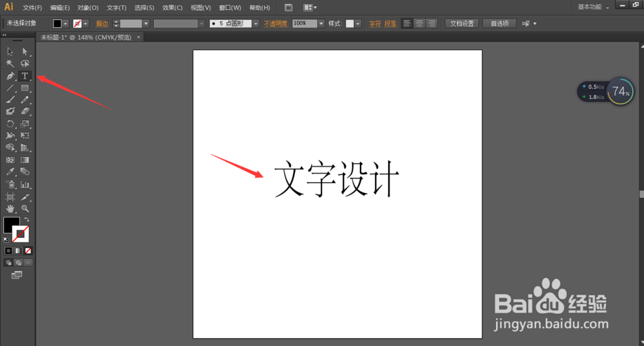Open the 对象(O) menu

click(x=88, y=8)
